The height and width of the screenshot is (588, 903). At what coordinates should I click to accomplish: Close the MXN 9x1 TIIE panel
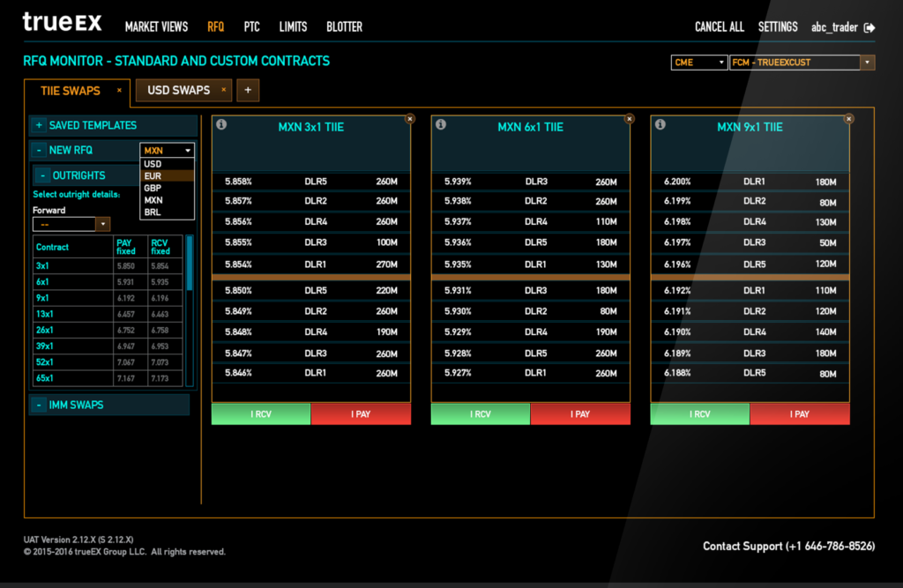coord(848,118)
